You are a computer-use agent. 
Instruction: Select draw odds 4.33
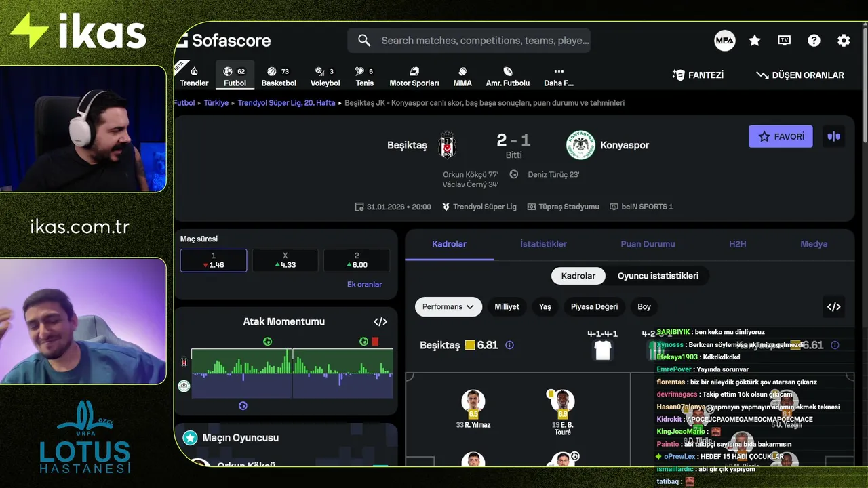click(285, 261)
